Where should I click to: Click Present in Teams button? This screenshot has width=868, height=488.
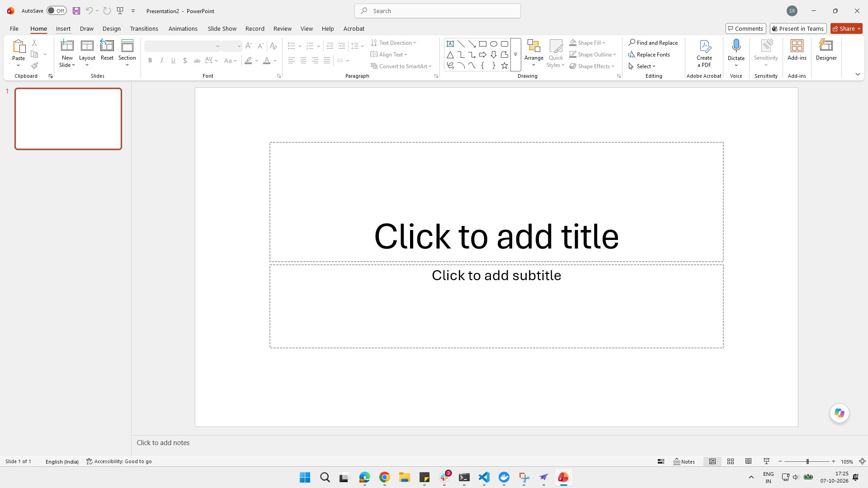point(798,28)
